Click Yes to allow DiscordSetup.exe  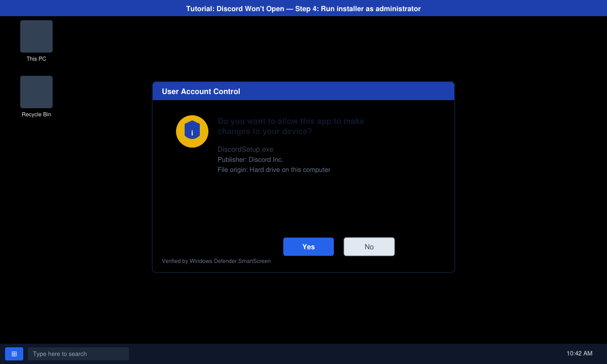point(309,247)
